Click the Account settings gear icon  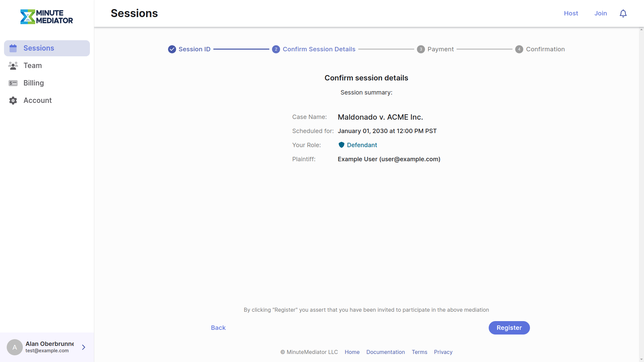[13, 100]
